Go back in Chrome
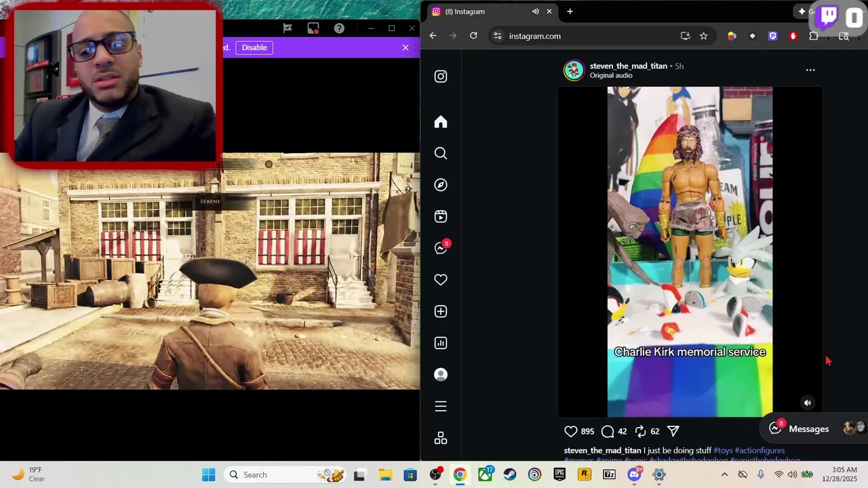The image size is (868, 488). [433, 36]
